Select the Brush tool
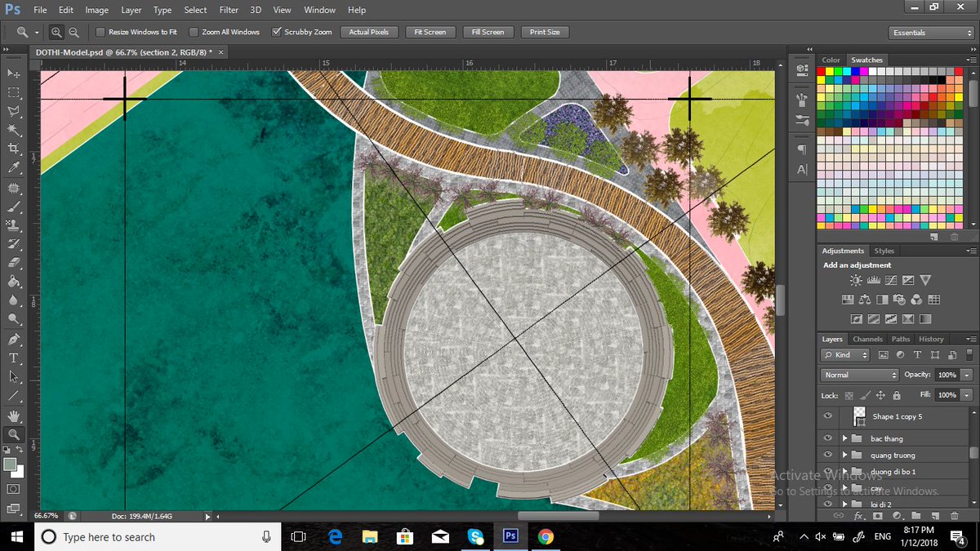The height and width of the screenshot is (551, 980). click(14, 207)
